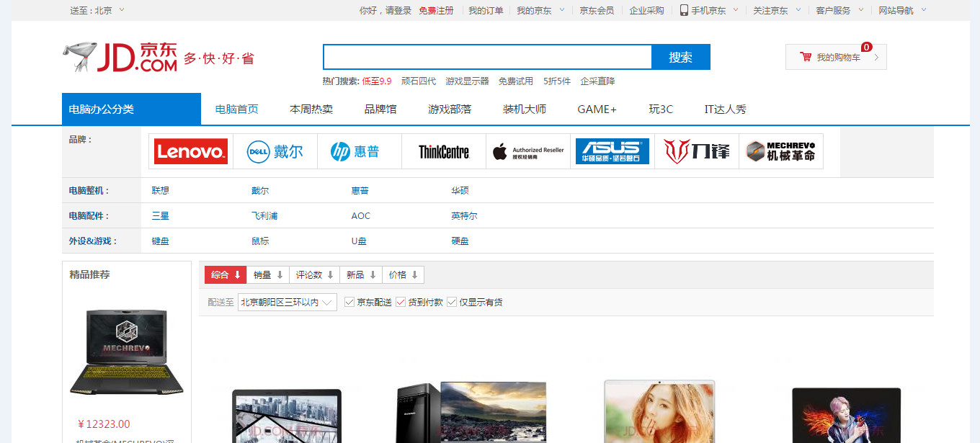This screenshot has height=443, width=980.
Task: Click the JD.com logo
Action: point(120,58)
